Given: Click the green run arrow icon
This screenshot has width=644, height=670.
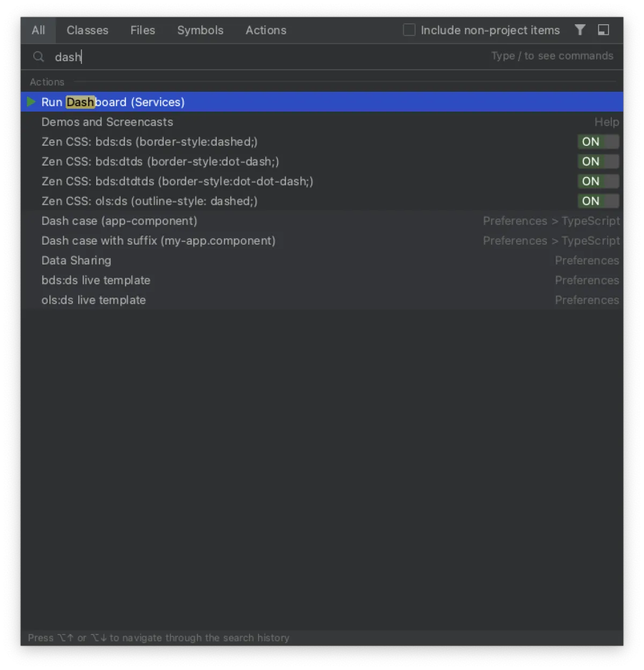Looking at the screenshot, I should (31, 102).
